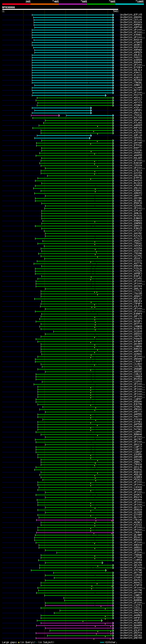Choose hit UniRef100_A6SLG6
146x644 pixels.
pyautogui.click(x=131, y=130)
